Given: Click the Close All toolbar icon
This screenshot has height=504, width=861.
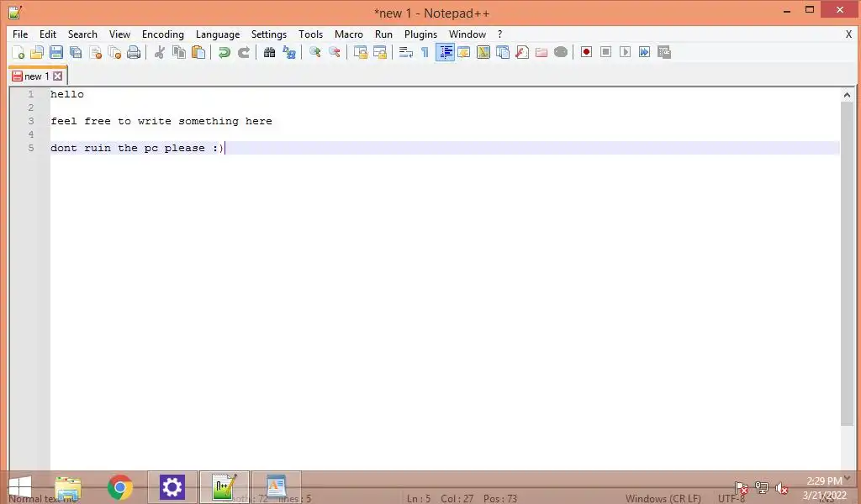Looking at the screenshot, I should point(114,52).
